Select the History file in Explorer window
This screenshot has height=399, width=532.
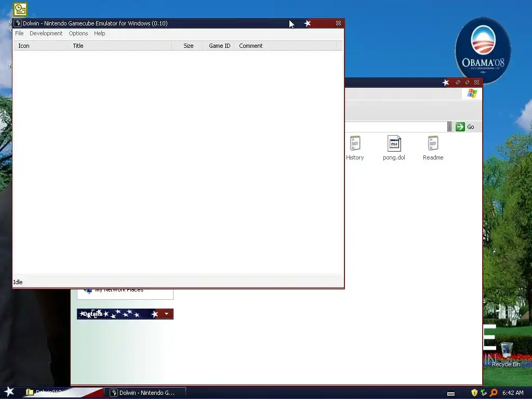pos(355,148)
